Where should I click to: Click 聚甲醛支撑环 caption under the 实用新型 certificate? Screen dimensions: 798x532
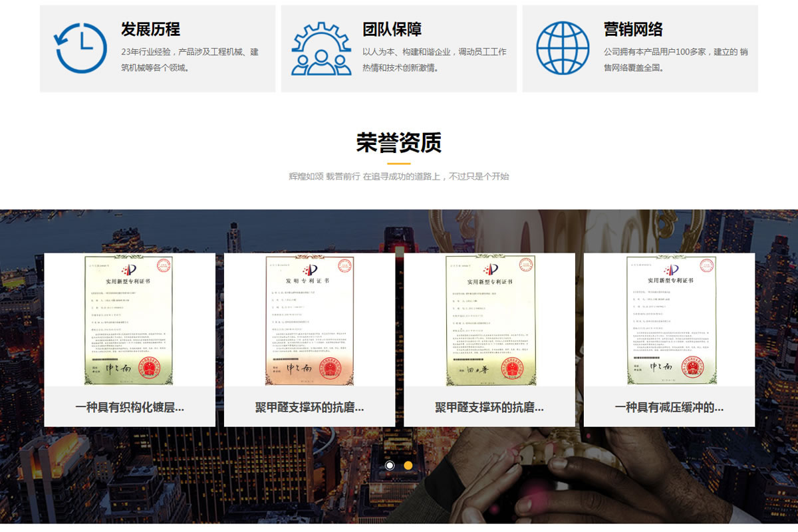489,407
